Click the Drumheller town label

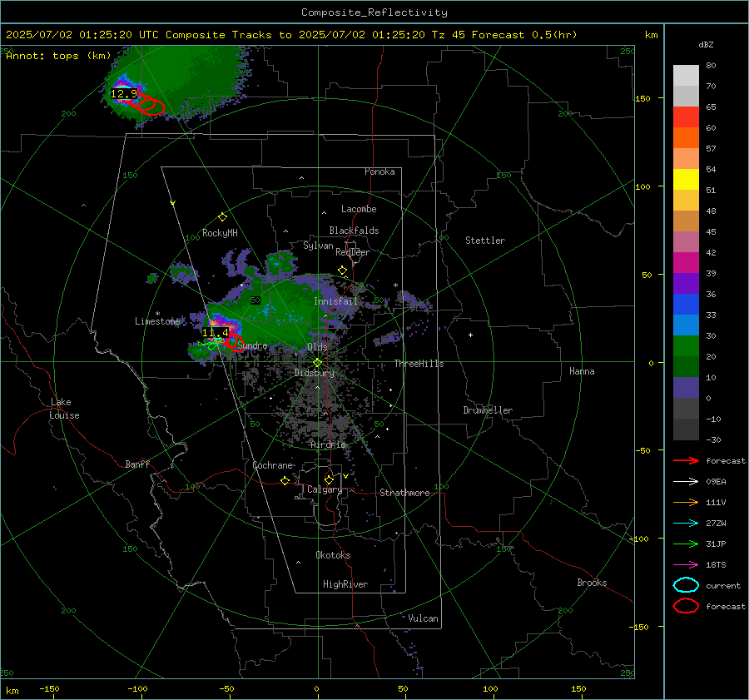[x=488, y=410]
